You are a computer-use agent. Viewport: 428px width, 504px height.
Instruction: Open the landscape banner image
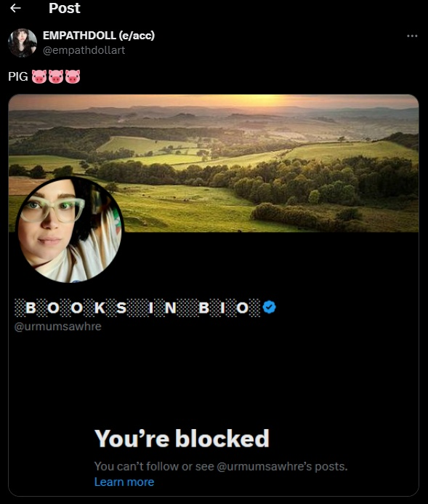214,163
